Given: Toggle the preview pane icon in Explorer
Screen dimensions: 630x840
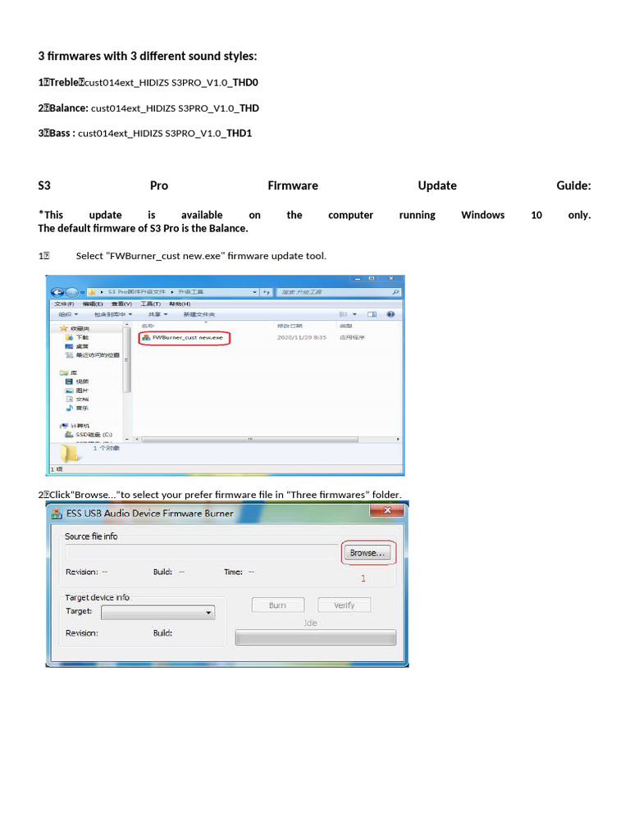Looking at the screenshot, I should point(372,314).
